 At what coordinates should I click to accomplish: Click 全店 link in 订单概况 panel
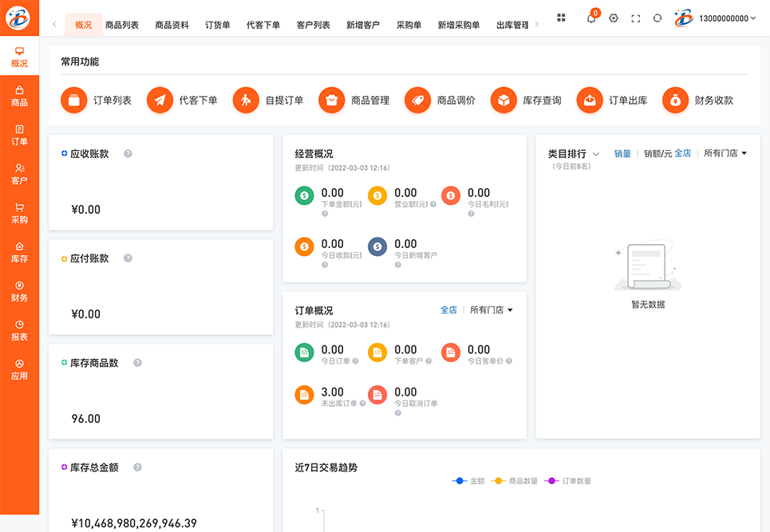448,310
